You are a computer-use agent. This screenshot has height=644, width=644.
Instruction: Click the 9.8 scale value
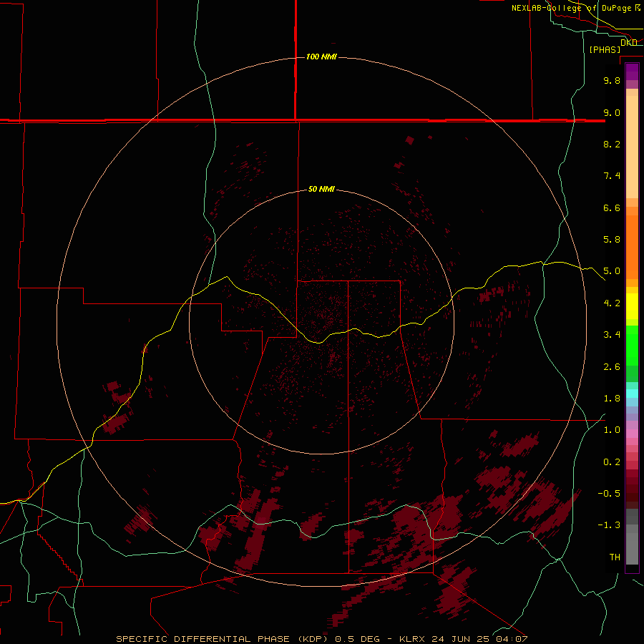612,81
